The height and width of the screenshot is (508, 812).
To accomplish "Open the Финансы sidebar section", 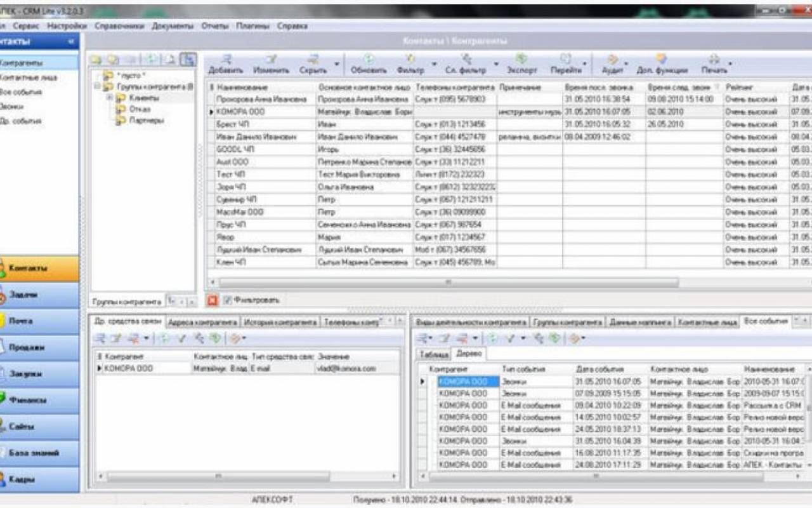I will 39,400.
